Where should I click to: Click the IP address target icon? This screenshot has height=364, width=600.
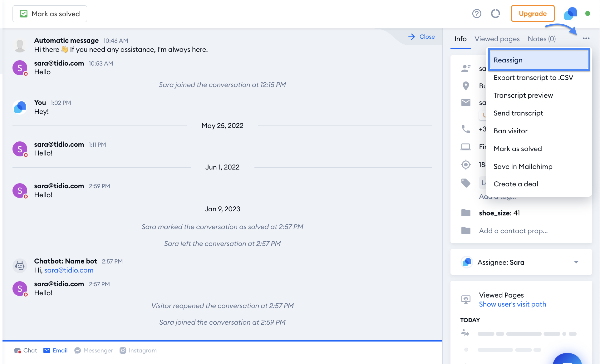point(466,165)
